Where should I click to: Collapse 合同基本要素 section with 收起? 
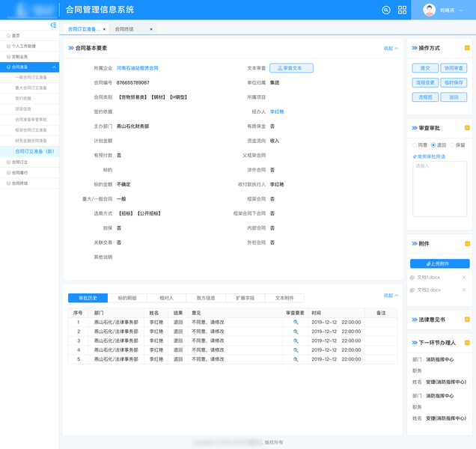tap(391, 48)
